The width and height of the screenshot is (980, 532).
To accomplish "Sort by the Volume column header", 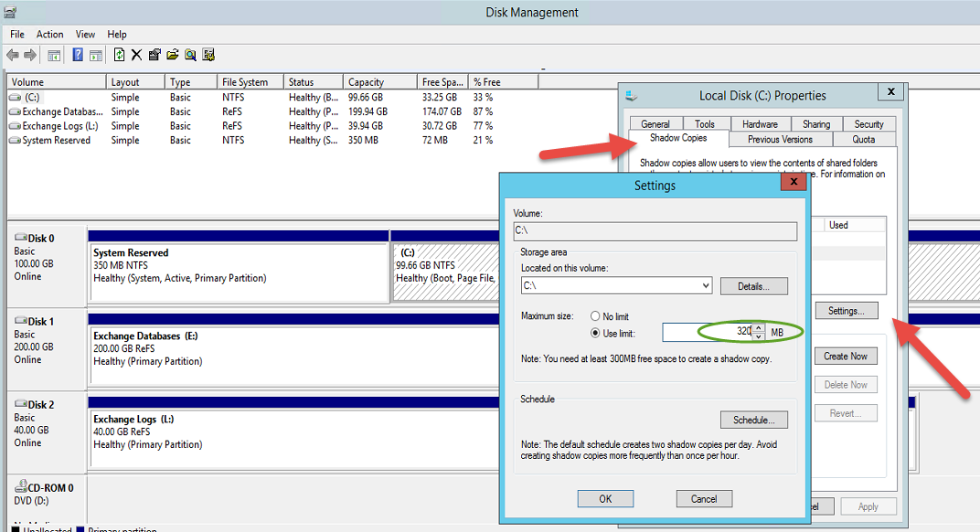I will pyautogui.click(x=57, y=82).
